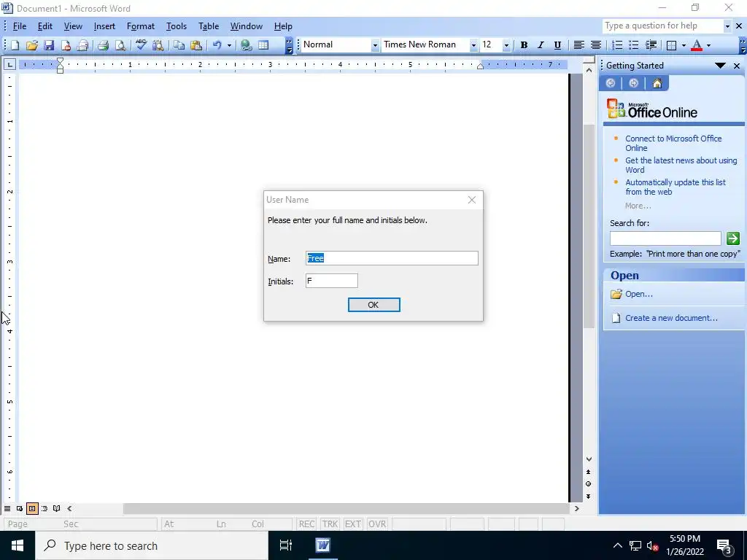The width and height of the screenshot is (747, 560).
Task: Click Automatically update this list link
Action: pyautogui.click(x=675, y=187)
